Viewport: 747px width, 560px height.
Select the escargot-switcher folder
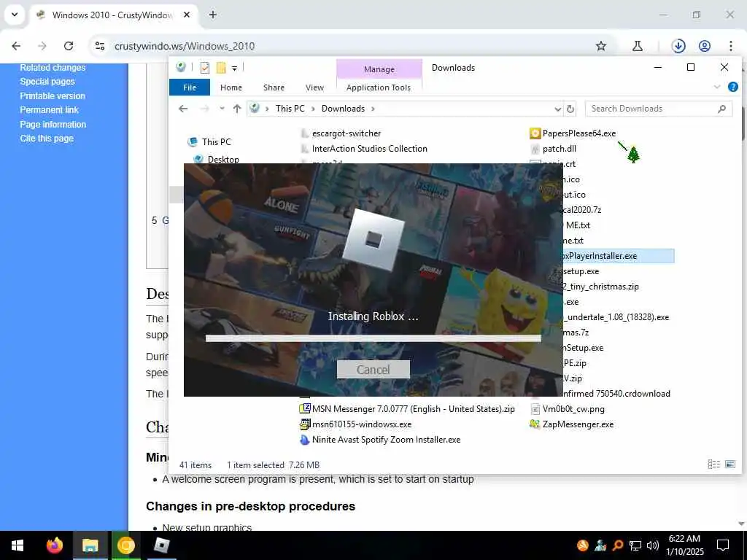point(347,133)
